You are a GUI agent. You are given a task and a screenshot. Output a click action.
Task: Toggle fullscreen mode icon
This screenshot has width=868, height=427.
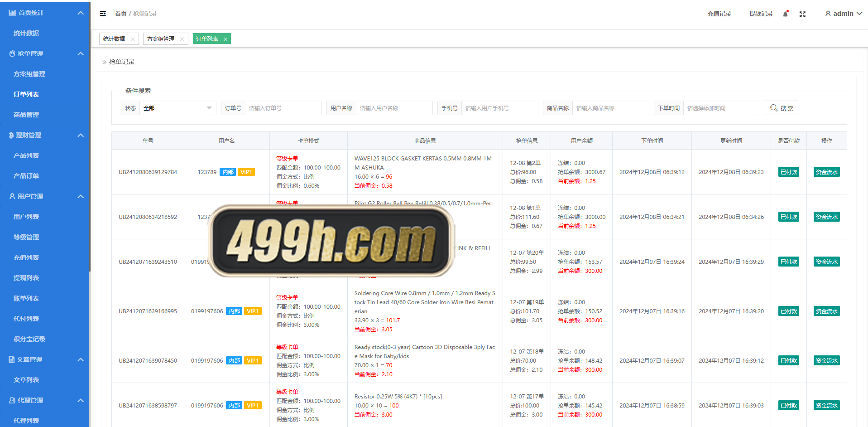coord(802,14)
